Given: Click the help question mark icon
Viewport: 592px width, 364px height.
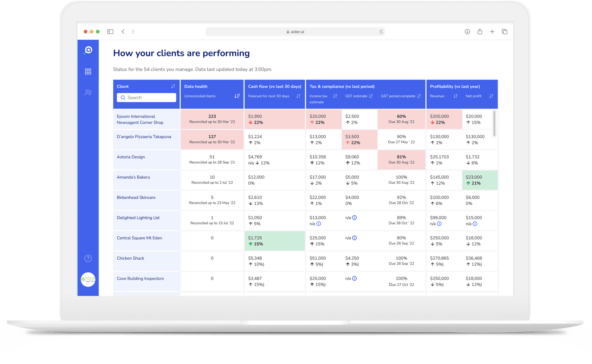Looking at the screenshot, I should tap(88, 258).
